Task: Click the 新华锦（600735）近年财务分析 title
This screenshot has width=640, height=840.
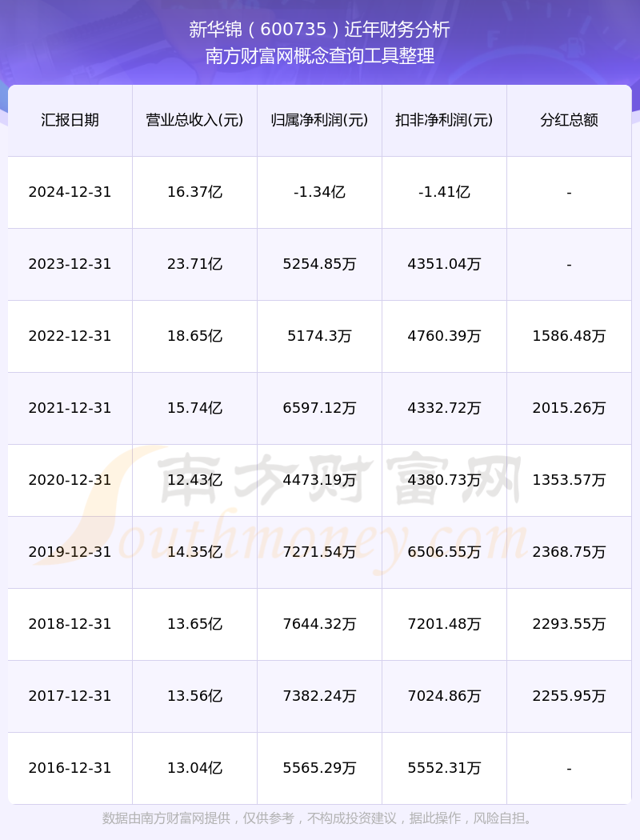Action: pyautogui.click(x=319, y=29)
